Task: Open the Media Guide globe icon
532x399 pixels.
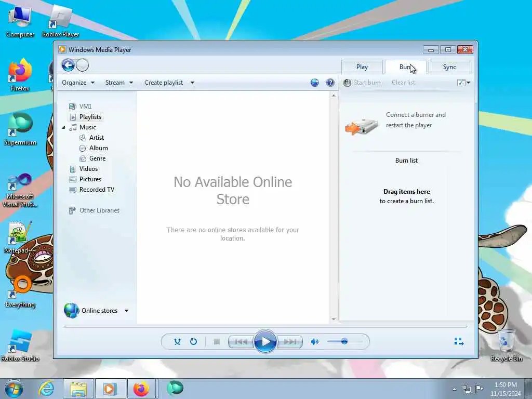Action: 314,83
